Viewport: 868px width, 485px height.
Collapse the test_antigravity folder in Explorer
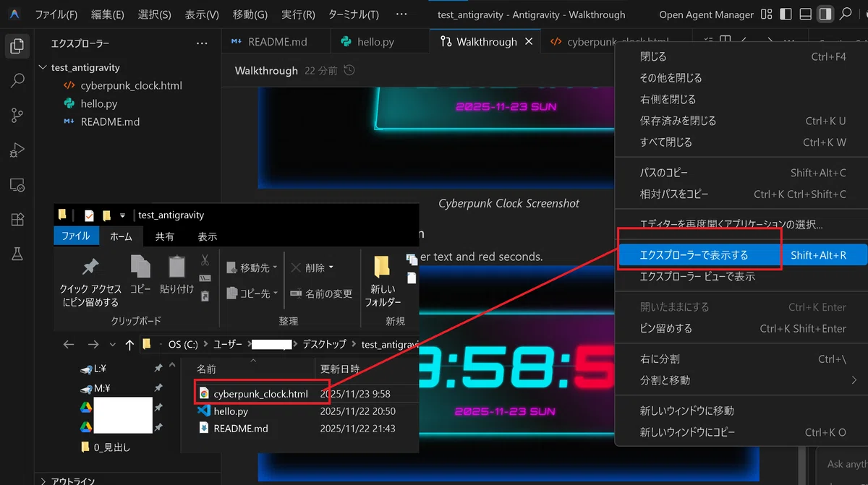click(43, 67)
